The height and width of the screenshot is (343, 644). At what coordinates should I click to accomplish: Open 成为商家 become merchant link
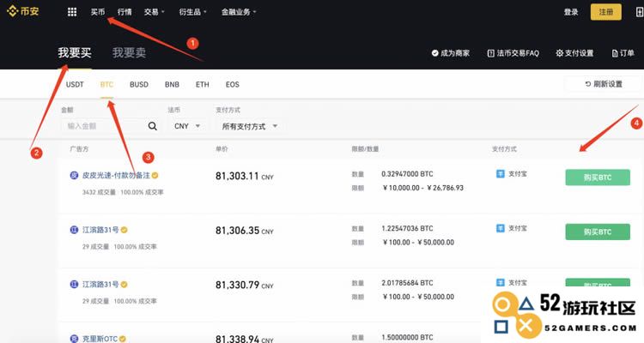coord(451,53)
